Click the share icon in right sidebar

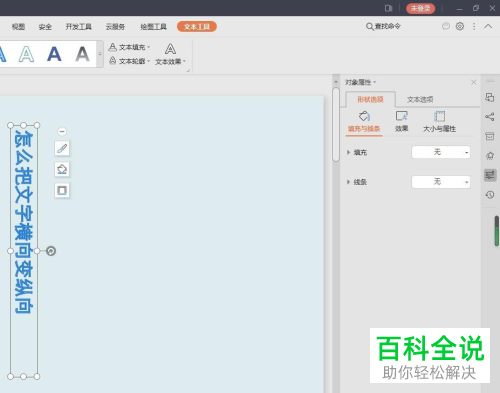tap(490, 117)
